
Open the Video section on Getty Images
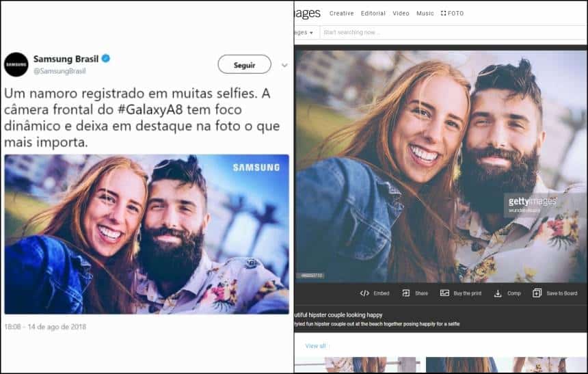click(x=401, y=13)
